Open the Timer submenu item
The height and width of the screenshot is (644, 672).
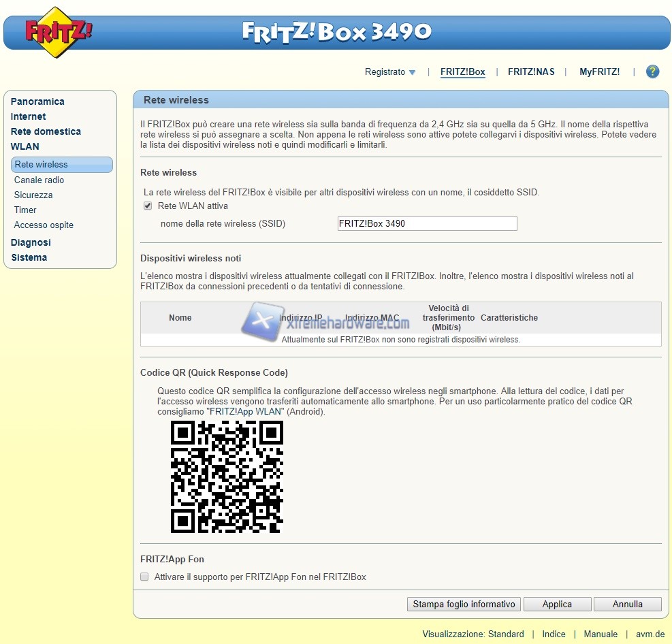click(25, 210)
